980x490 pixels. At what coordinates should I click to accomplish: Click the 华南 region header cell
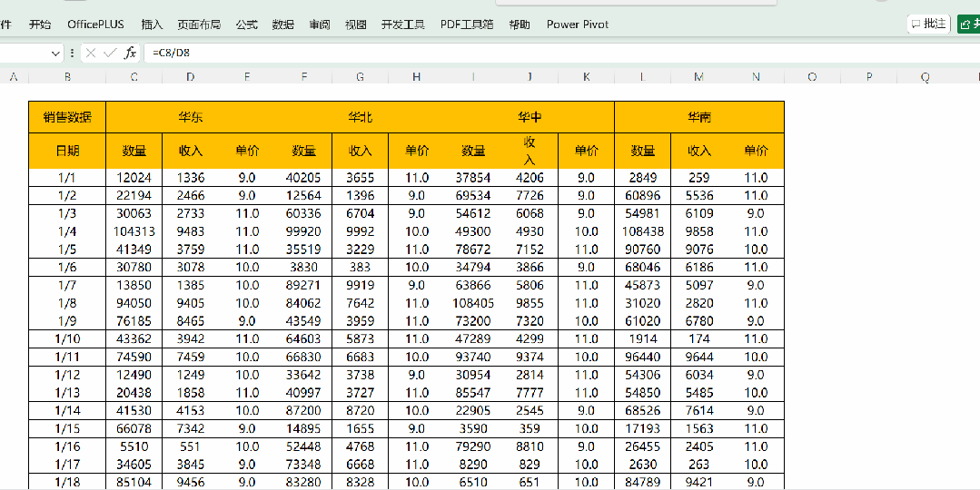coord(698,117)
